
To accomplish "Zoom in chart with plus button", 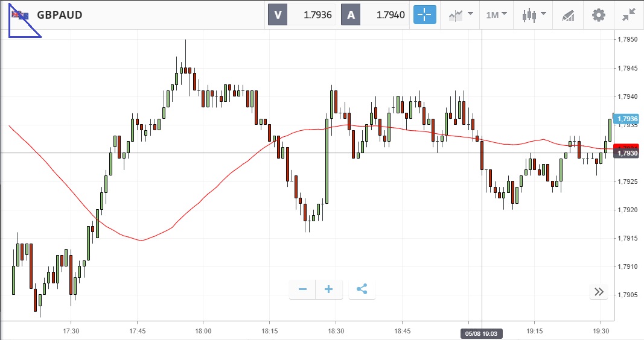I will point(329,289).
